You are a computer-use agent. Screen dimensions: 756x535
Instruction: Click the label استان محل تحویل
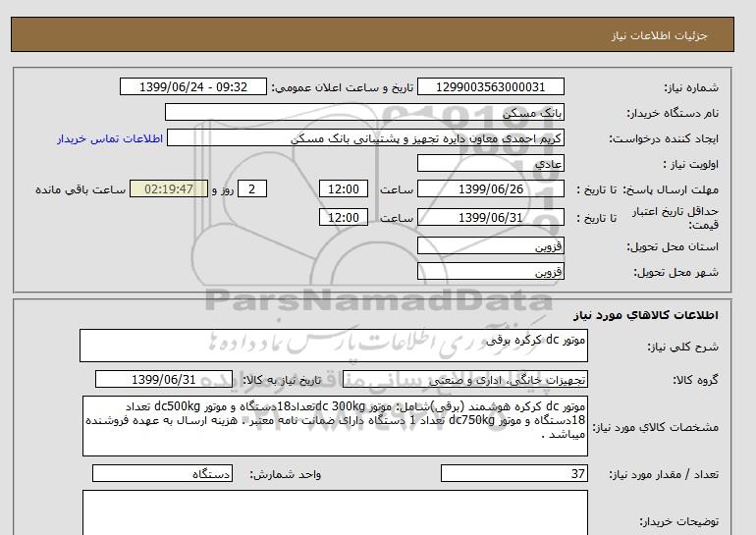pyautogui.click(x=673, y=246)
